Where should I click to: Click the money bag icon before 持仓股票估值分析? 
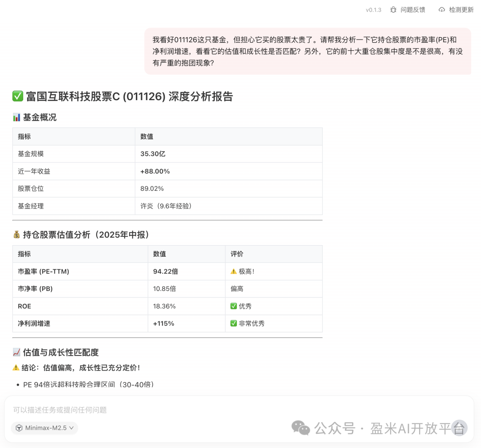pyautogui.click(x=16, y=234)
